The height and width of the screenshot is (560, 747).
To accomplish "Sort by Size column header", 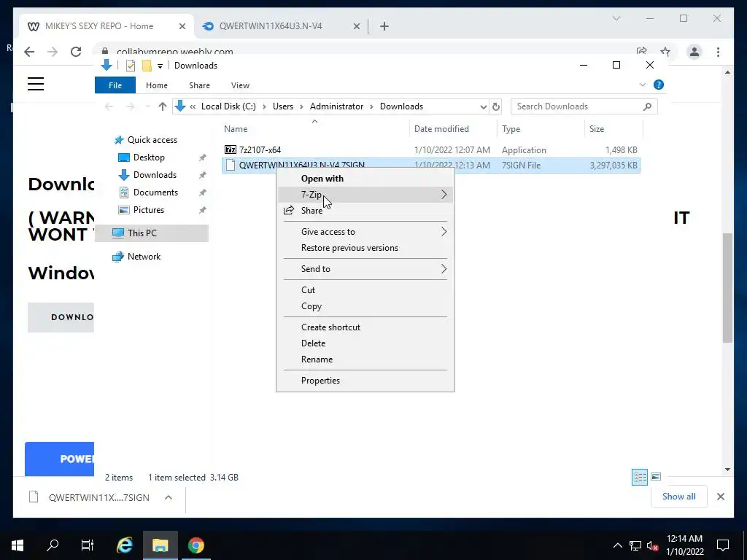I will 597,129.
